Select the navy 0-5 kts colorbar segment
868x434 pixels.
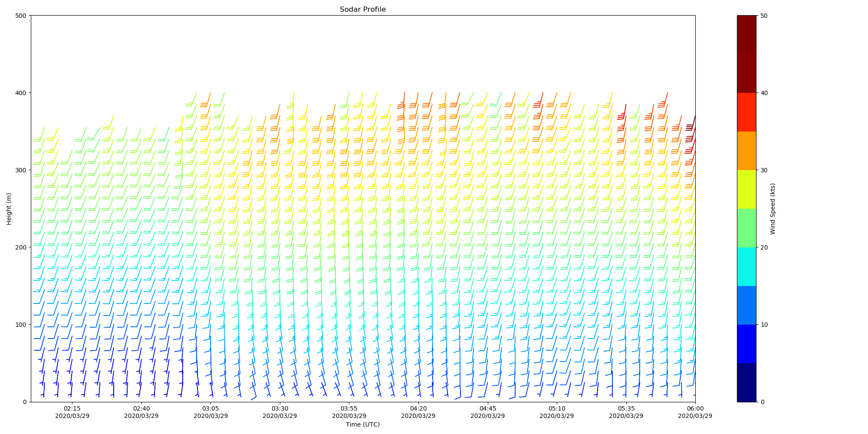tap(746, 382)
